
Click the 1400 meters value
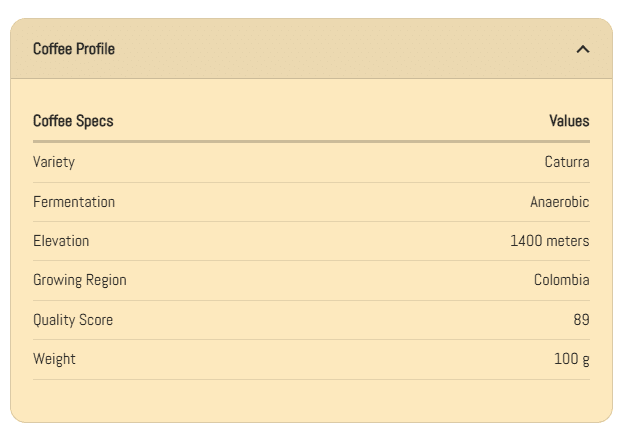[x=549, y=241]
